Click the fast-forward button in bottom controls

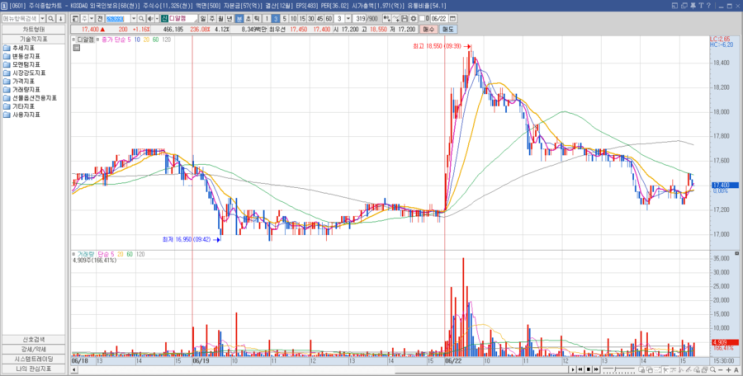tap(596, 369)
